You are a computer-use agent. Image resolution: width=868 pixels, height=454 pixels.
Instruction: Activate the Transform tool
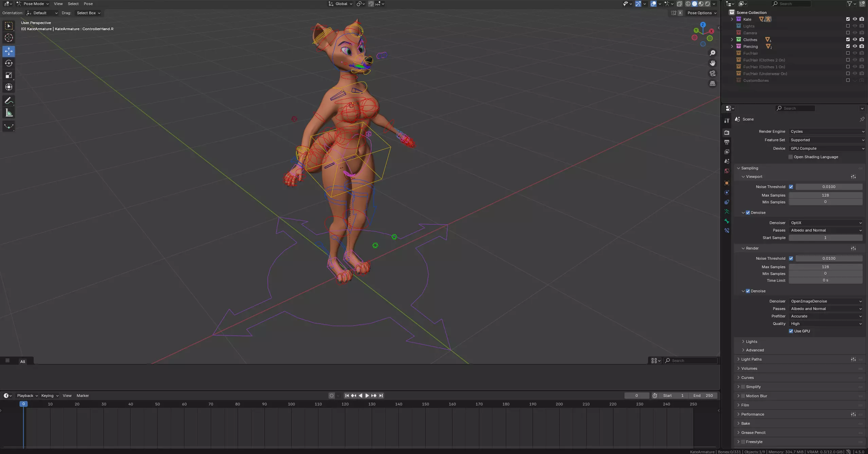click(9, 87)
